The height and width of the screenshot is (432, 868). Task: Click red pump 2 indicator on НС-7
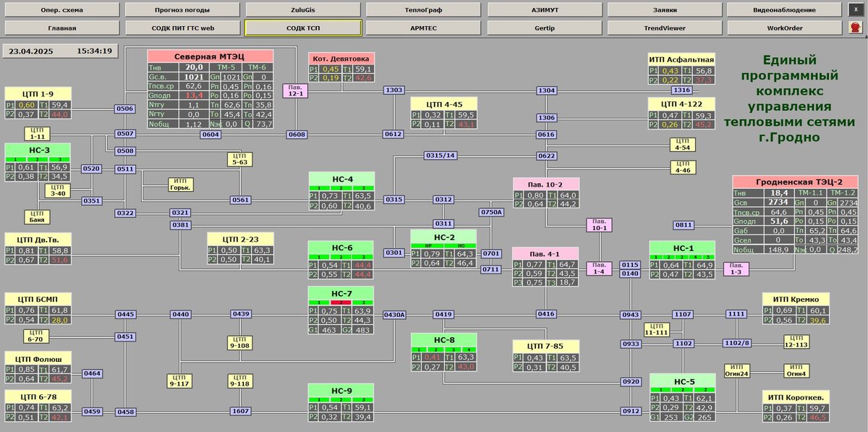coord(341,302)
